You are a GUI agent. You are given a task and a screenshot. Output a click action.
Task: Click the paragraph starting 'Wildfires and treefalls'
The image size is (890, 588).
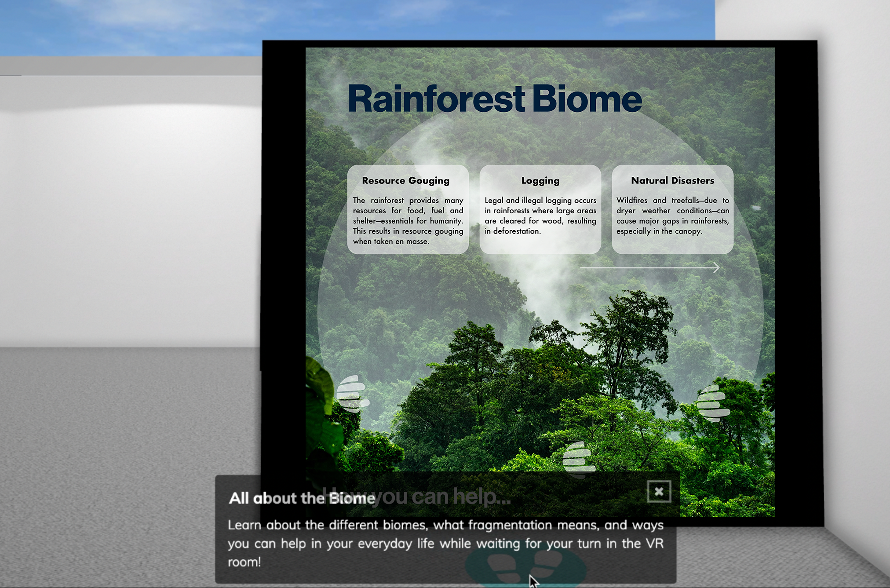pyautogui.click(x=672, y=216)
